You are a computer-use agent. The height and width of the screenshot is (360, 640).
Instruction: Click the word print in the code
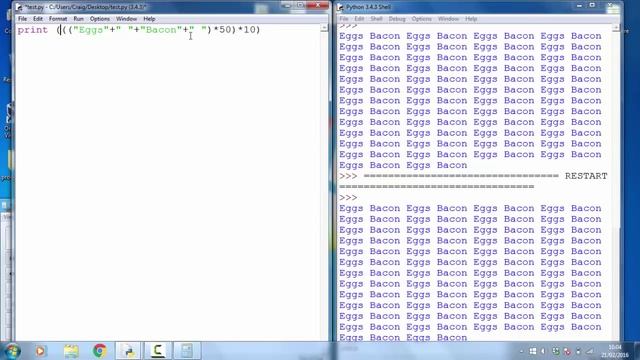coord(33,30)
